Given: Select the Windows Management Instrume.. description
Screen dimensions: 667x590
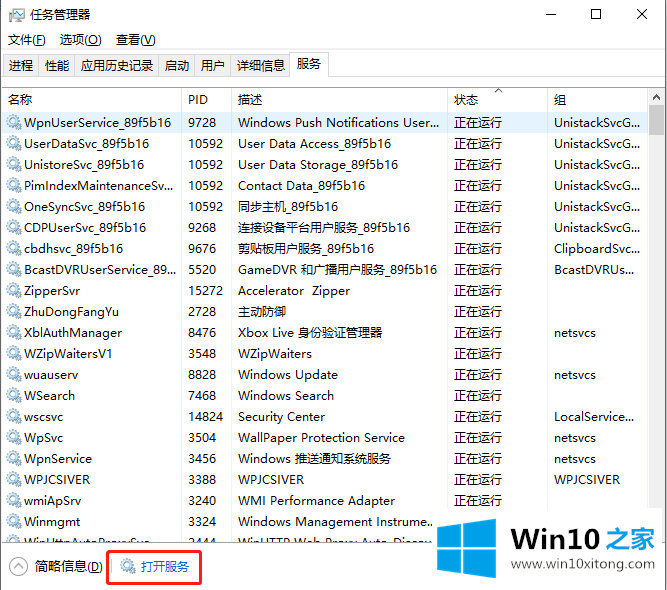Looking at the screenshot, I should pyautogui.click(x=336, y=522).
